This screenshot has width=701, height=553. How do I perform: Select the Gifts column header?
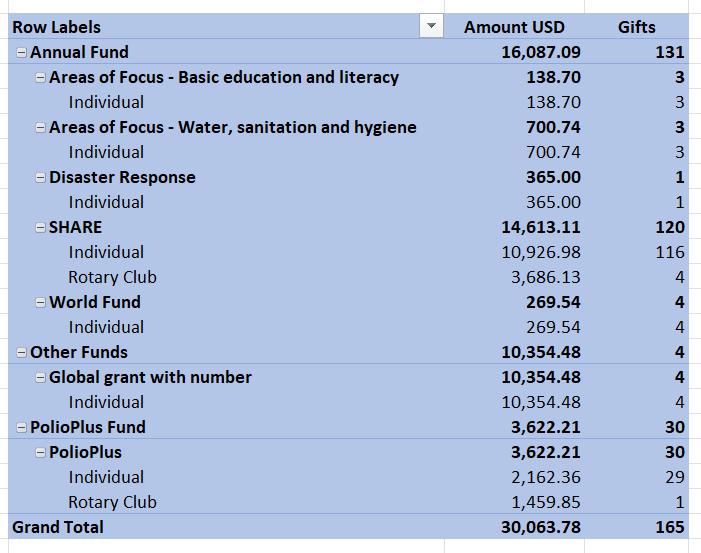tap(637, 27)
